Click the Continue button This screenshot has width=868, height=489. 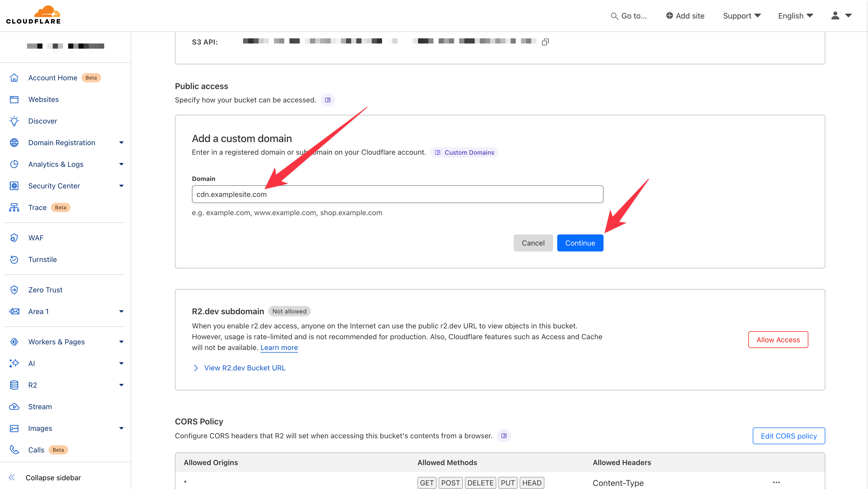click(x=580, y=243)
